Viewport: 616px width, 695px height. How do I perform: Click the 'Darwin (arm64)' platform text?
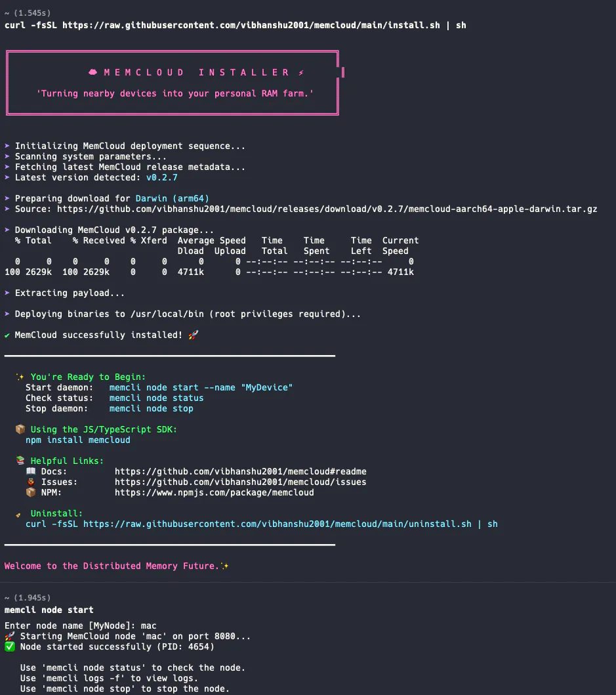click(172, 199)
